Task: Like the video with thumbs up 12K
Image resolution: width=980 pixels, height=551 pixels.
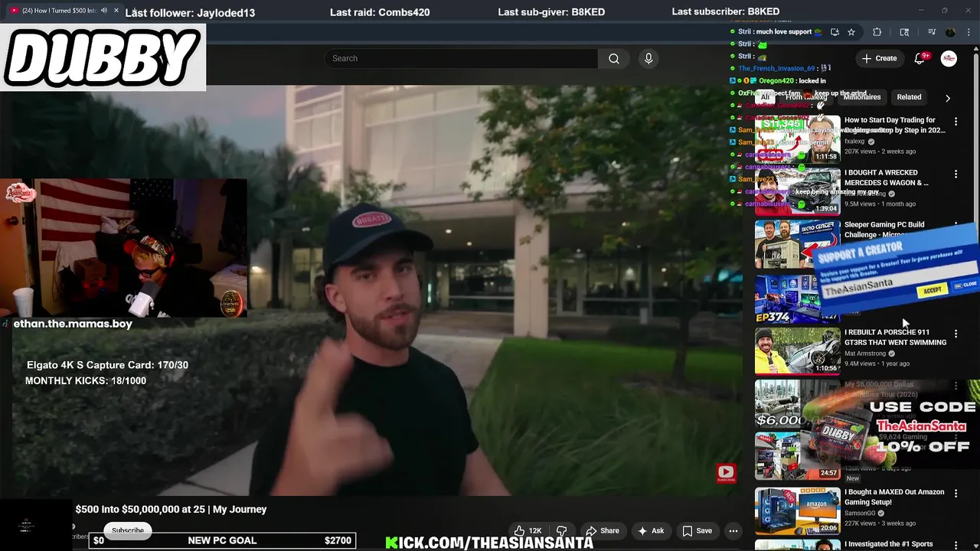Action: coord(528,530)
